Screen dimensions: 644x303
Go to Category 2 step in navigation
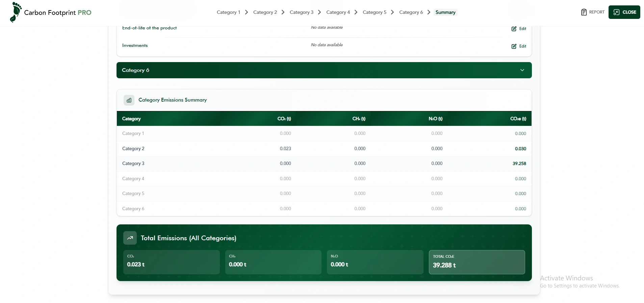pyautogui.click(x=265, y=12)
